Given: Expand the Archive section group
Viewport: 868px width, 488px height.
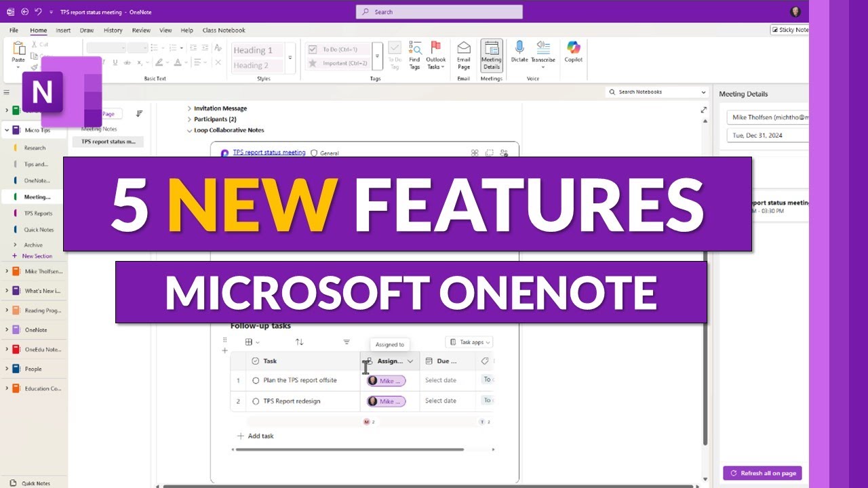Looking at the screenshot, I should pos(15,245).
